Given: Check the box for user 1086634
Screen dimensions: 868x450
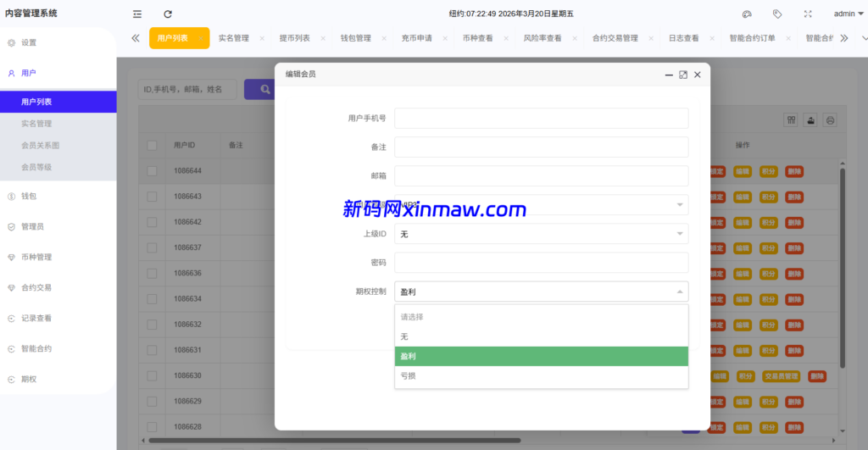Looking at the screenshot, I should 152,299.
